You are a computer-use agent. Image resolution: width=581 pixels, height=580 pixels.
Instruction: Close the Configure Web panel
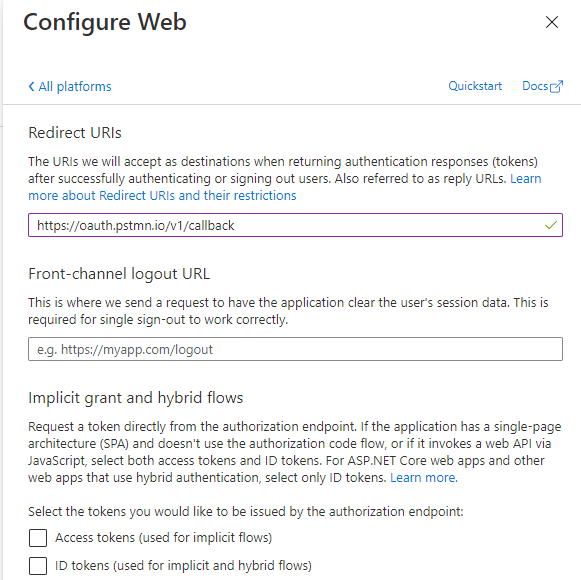552,22
